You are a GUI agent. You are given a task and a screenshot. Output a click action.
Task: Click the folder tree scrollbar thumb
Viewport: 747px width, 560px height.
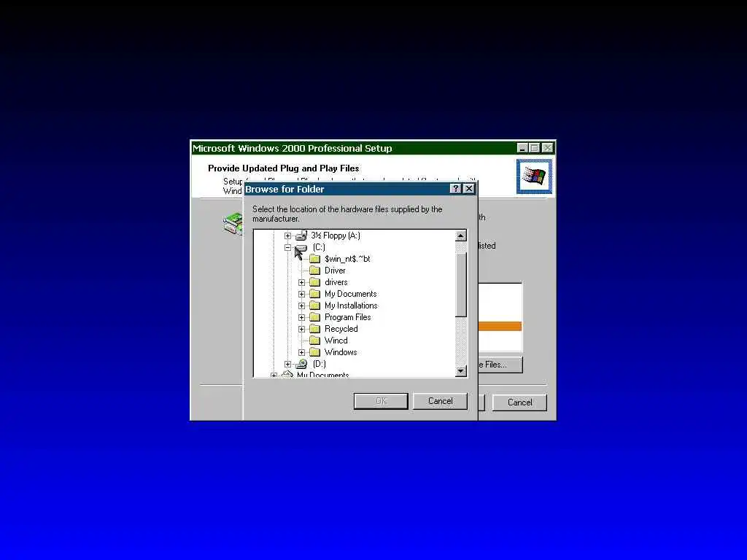[461, 285]
